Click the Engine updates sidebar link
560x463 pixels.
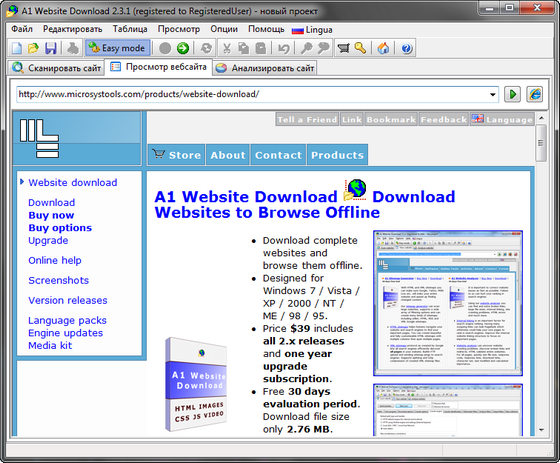[65, 333]
